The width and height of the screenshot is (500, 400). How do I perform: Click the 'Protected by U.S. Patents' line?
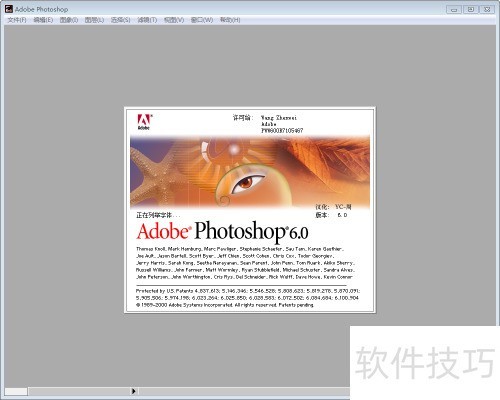[x=248, y=291]
